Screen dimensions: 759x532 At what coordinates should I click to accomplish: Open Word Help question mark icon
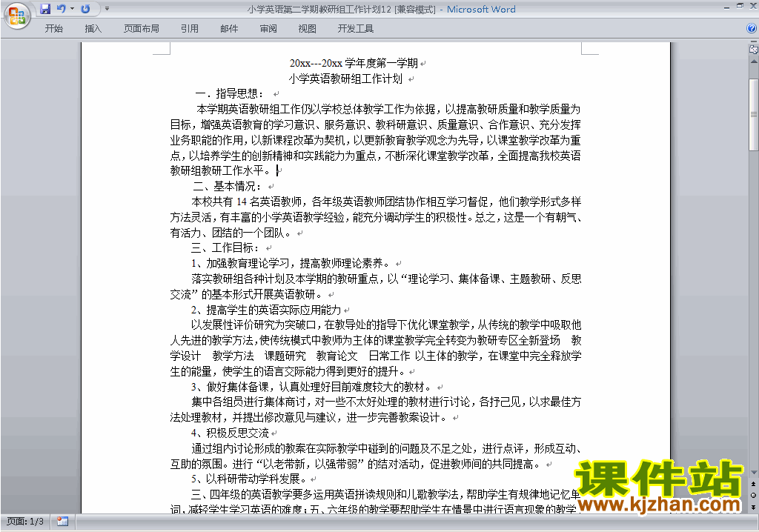tap(752, 29)
